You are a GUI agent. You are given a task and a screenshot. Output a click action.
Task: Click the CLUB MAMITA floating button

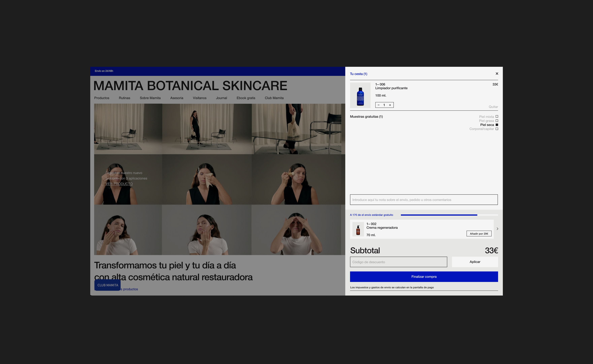(107, 285)
